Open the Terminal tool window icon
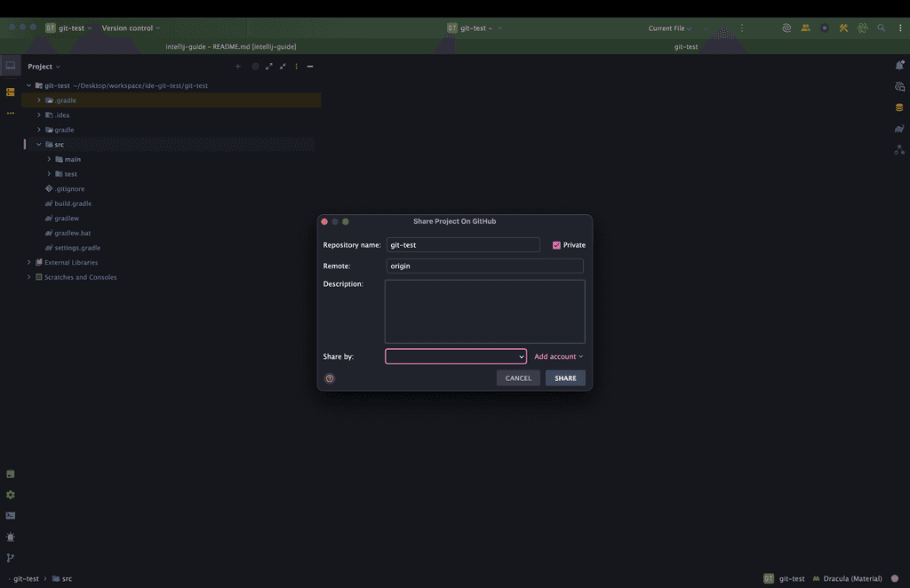 click(x=11, y=515)
